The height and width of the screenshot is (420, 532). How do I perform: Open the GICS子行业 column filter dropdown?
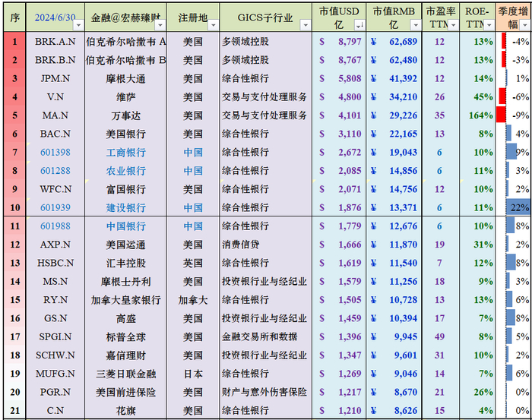pyautogui.click(x=306, y=25)
